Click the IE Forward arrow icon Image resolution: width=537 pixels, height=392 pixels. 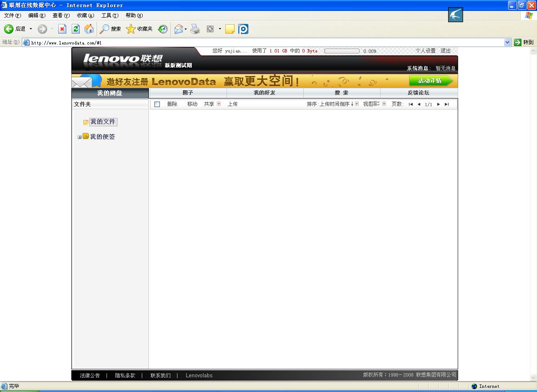pyautogui.click(x=42, y=29)
